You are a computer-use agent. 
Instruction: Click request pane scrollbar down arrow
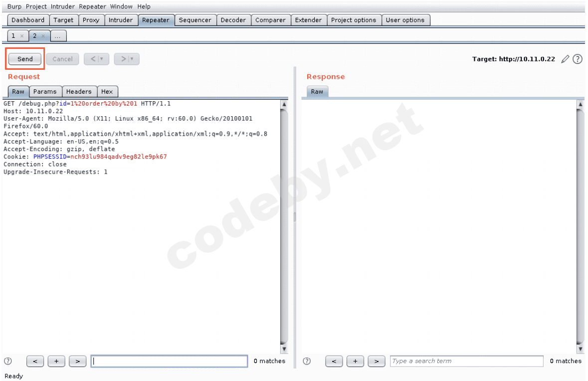[x=284, y=349]
